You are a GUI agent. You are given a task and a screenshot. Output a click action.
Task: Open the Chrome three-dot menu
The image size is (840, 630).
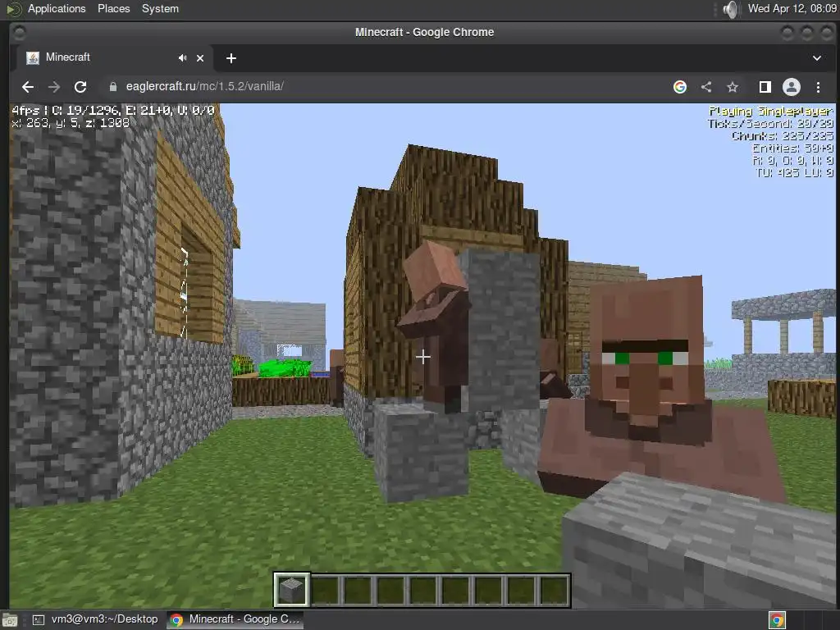(x=818, y=87)
